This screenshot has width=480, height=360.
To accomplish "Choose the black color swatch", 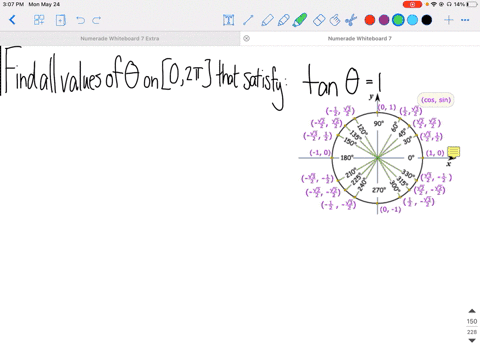I will point(427,20).
